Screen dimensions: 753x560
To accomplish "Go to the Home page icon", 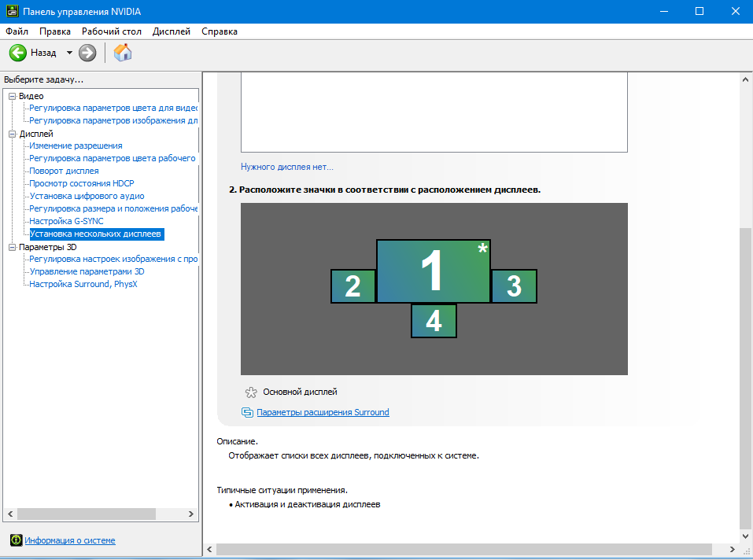I will tap(123, 53).
